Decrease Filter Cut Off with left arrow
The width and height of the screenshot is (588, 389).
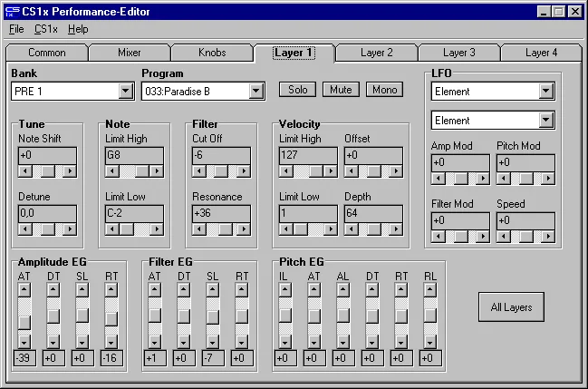[199, 171]
